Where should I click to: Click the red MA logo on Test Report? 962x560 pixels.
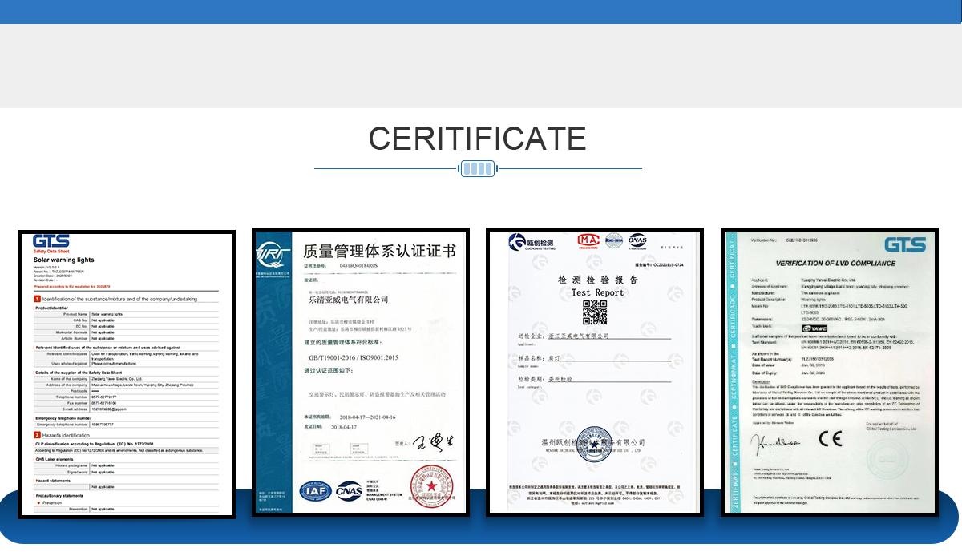tap(589, 240)
